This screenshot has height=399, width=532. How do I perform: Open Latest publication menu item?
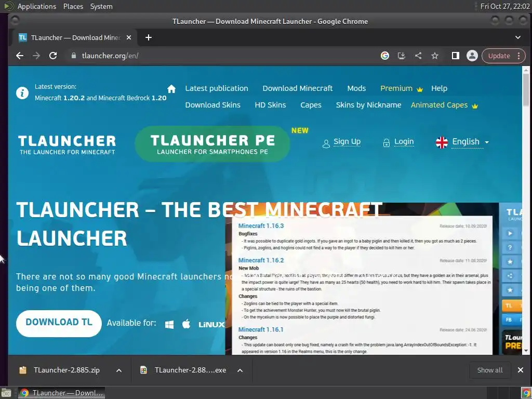click(x=217, y=88)
